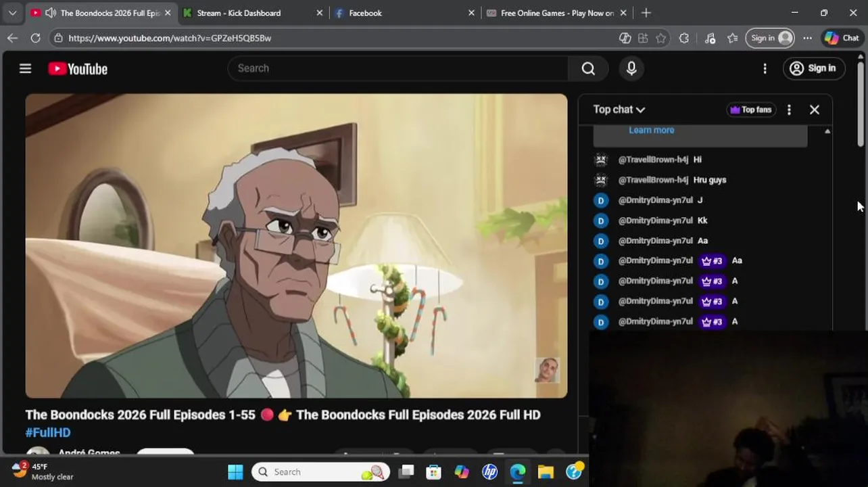Click the #3 crown badge beside 'Aa'
Screen dimensions: 868x487
(712, 260)
